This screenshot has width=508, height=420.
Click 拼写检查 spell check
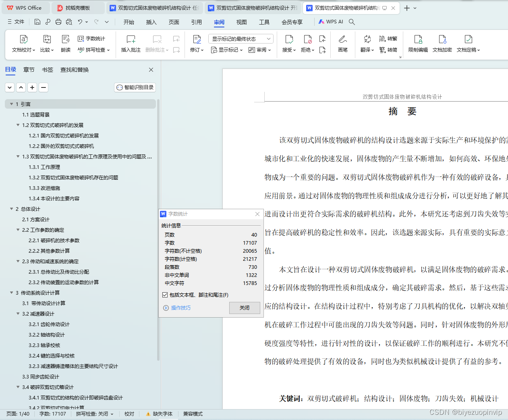[93, 50]
